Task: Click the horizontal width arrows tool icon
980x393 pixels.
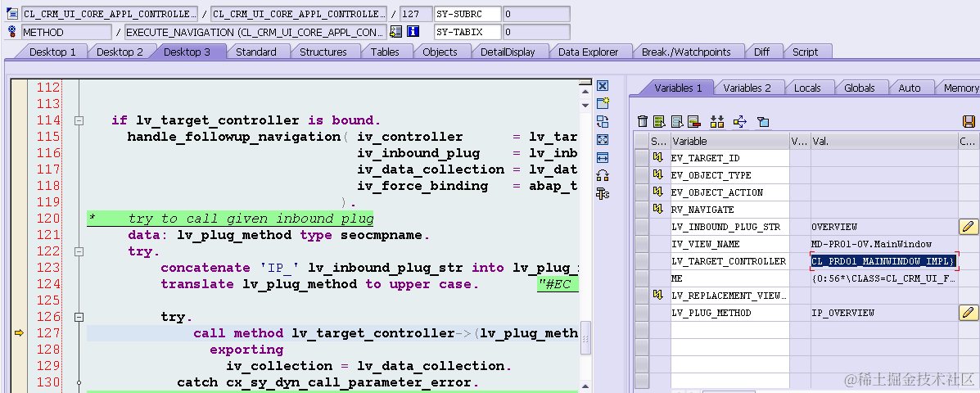Action: [x=603, y=157]
